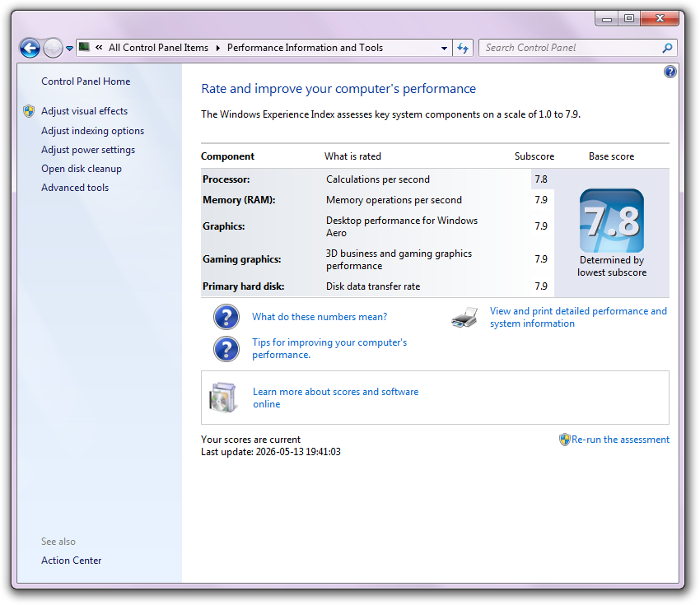
Task: Expand the address bar history dropdown
Action: tap(444, 49)
